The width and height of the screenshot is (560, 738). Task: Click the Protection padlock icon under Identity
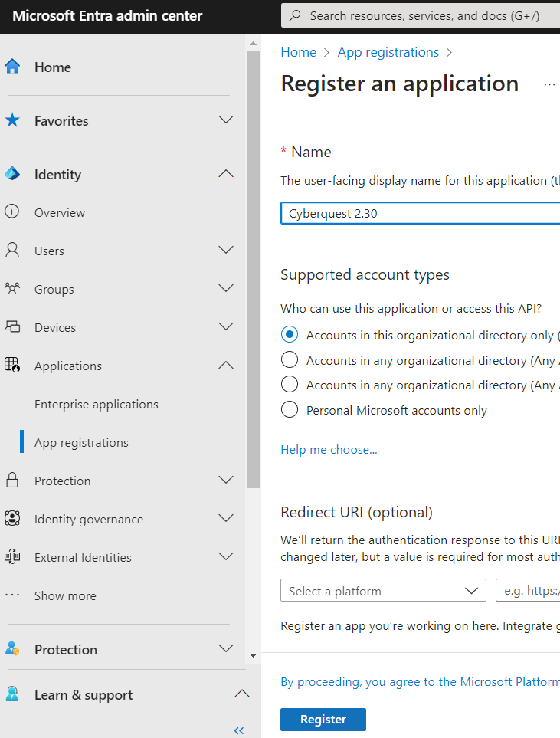click(12, 480)
